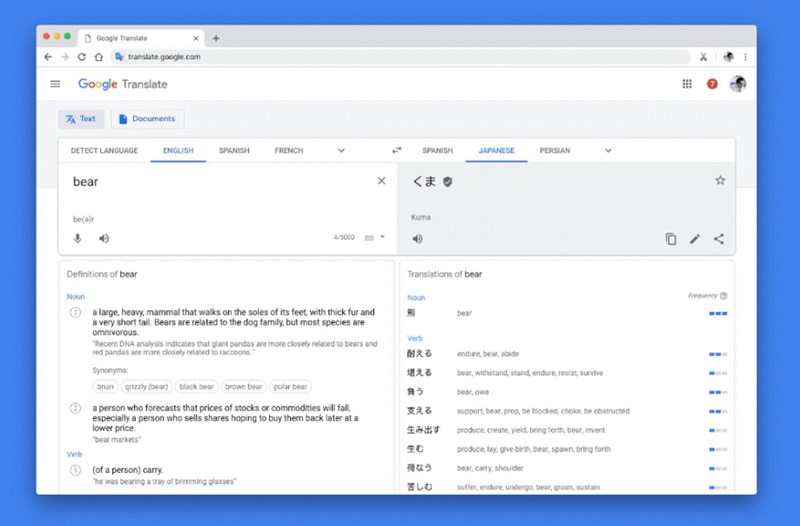Click the 生み出す translation entry

(x=423, y=430)
